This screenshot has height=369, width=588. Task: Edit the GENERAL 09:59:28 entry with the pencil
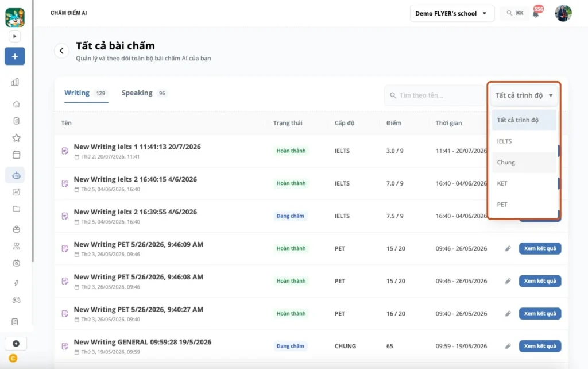(x=508, y=346)
